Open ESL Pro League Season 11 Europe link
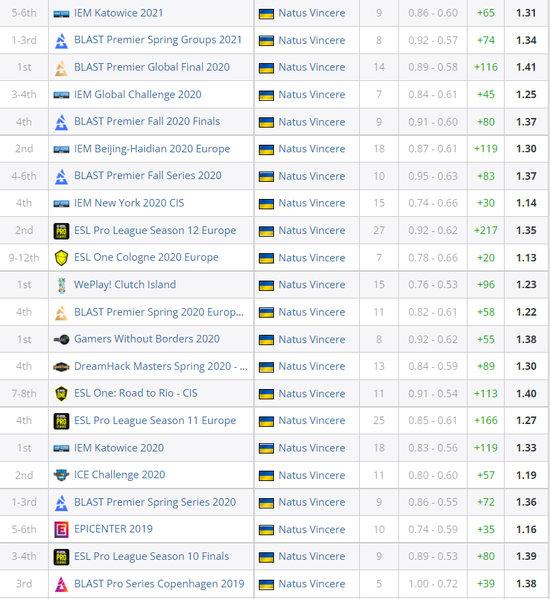Image resolution: width=550 pixels, height=599 pixels. coord(155,421)
